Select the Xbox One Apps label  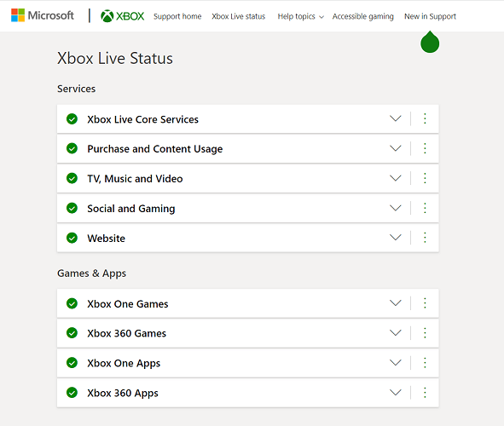pos(124,364)
